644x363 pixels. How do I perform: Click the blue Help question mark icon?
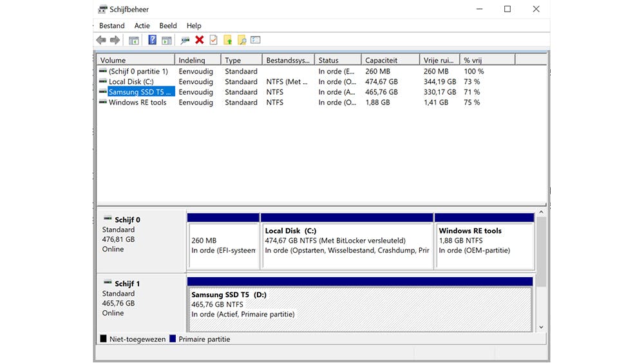153,40
